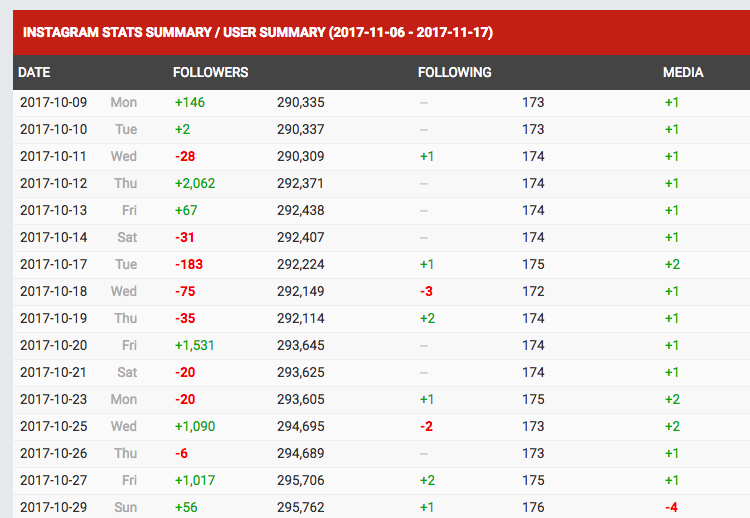Click follower change -28
750x518 pixels.
tap(185, 156)
